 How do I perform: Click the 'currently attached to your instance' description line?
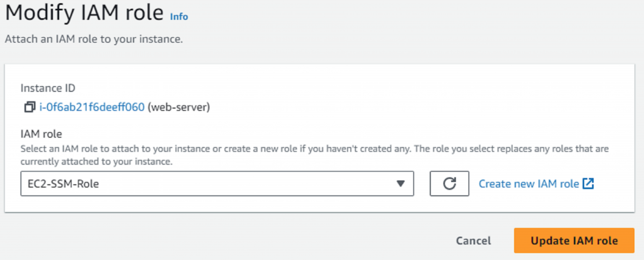pos(96,162)
